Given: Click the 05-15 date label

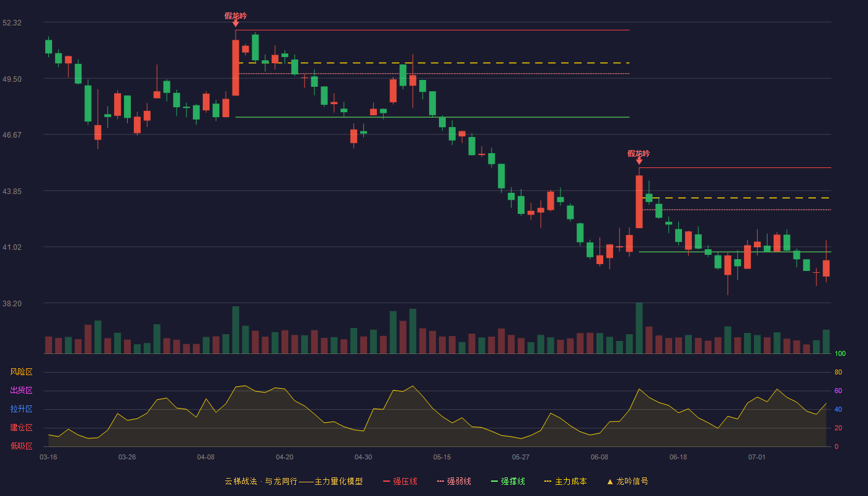Looking at the screenshot, I should [x=442, y=457].
